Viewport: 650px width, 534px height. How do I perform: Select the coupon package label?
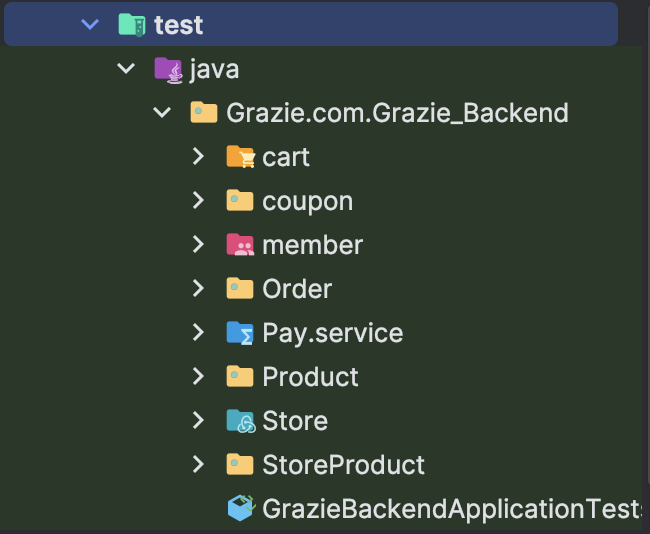307,201
